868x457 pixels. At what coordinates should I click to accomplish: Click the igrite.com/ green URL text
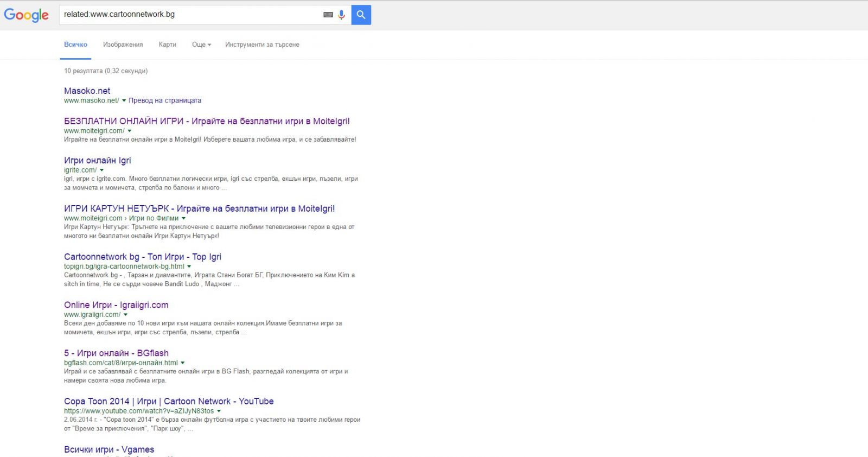(80, 170)
